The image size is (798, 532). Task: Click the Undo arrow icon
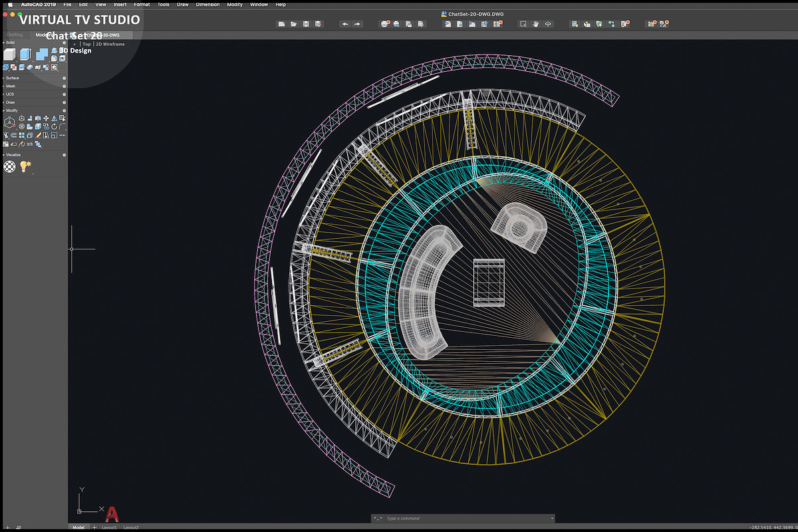345,24
